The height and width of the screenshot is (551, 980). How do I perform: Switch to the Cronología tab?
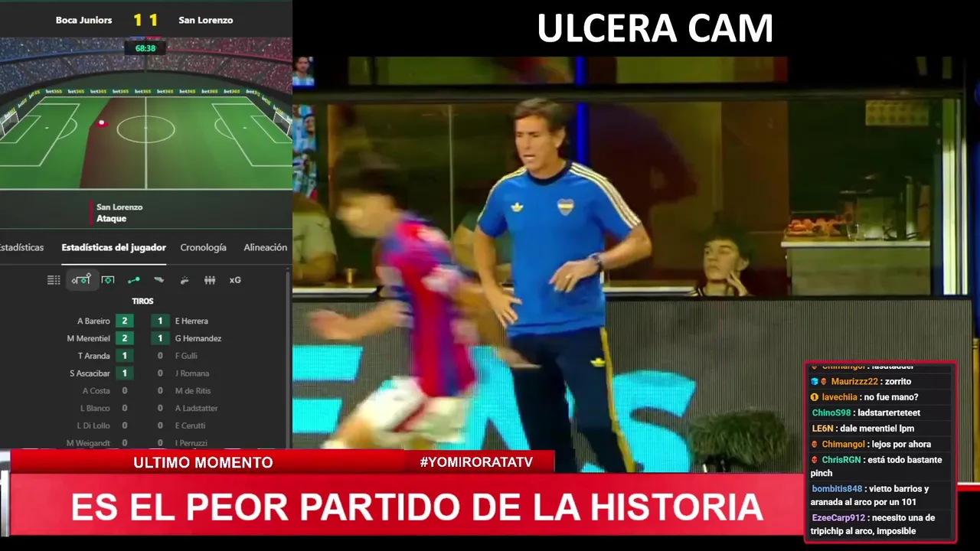(203, 247)
